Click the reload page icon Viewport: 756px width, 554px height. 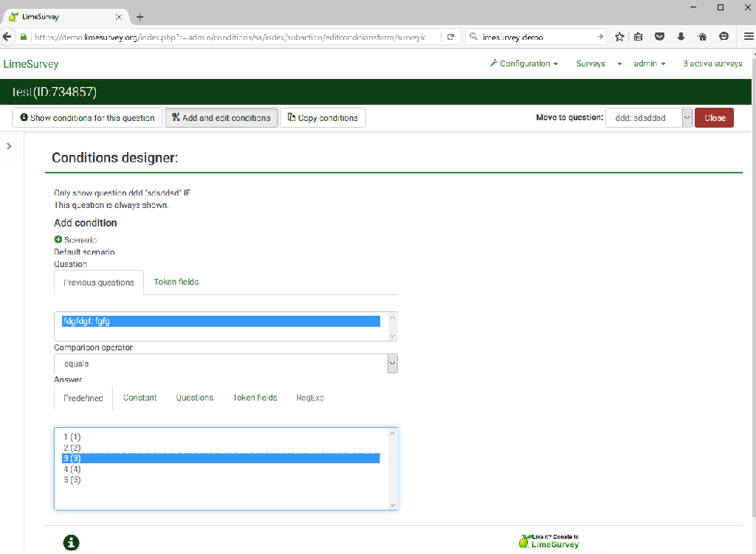(450, 37)
